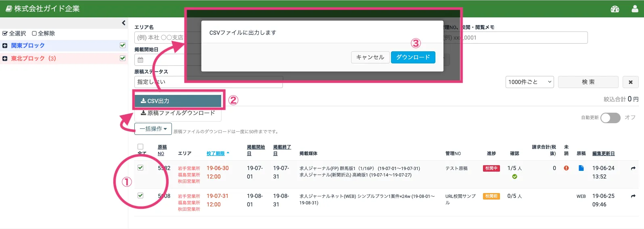
Task: Tick the select-all checkbox in table header
Action: (x=140, y=147)
